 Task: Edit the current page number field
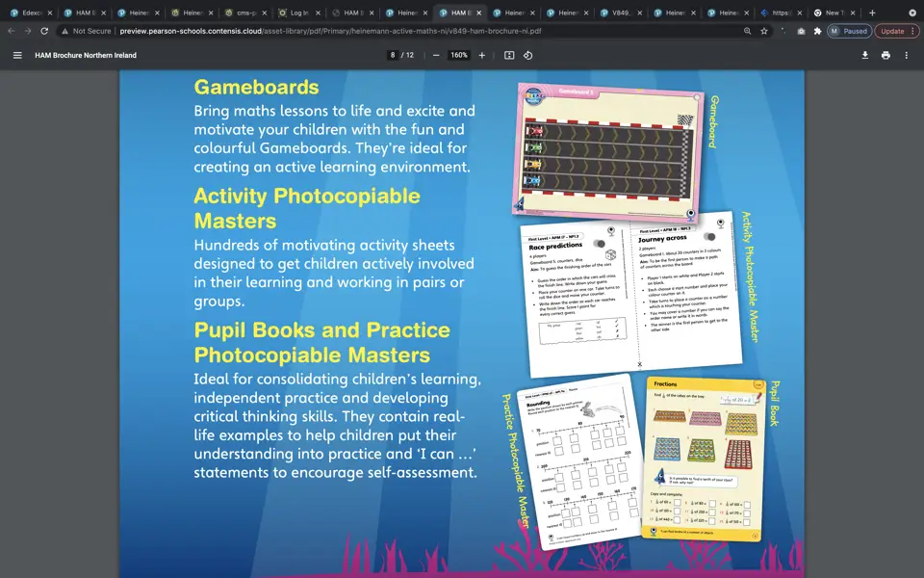(x=393, y=55)
